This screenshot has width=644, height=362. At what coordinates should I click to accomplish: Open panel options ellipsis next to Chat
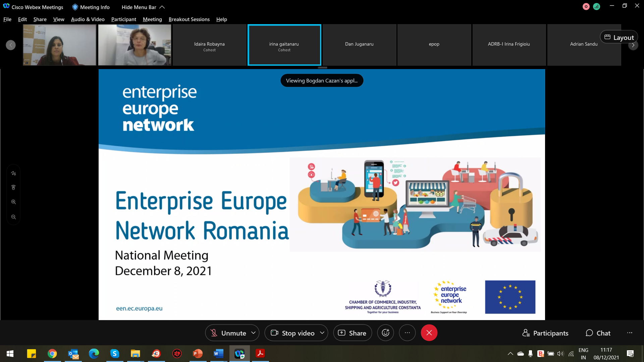tap(630, 333)
